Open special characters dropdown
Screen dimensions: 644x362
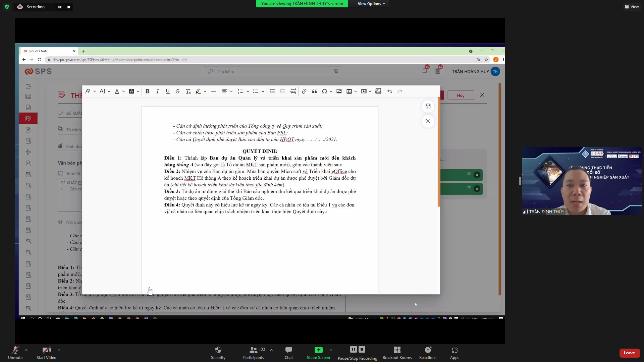click(327, 91)
